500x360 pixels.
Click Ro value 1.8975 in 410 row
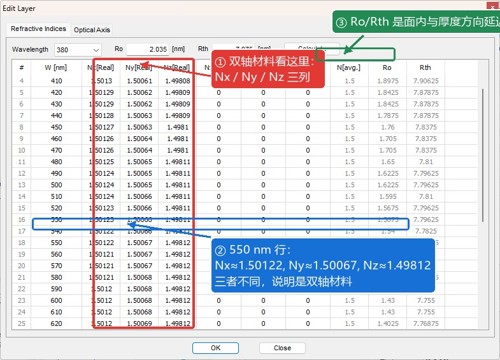388,81
